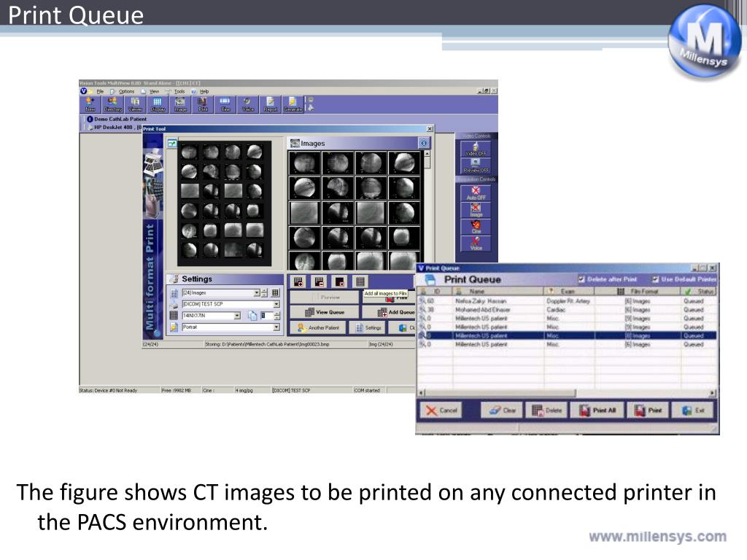The image size is (747, 560).
Task: Toggle Video OFF in Video Controls
Action: (476, 149)
